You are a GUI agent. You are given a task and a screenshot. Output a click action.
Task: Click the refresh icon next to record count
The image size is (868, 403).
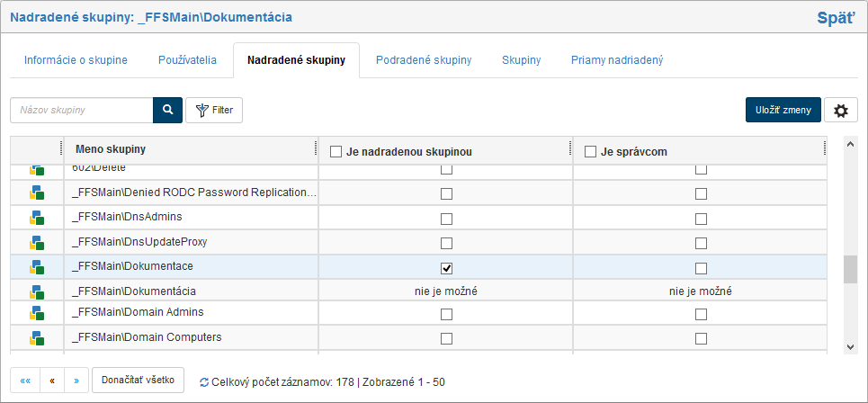[204, 382]
